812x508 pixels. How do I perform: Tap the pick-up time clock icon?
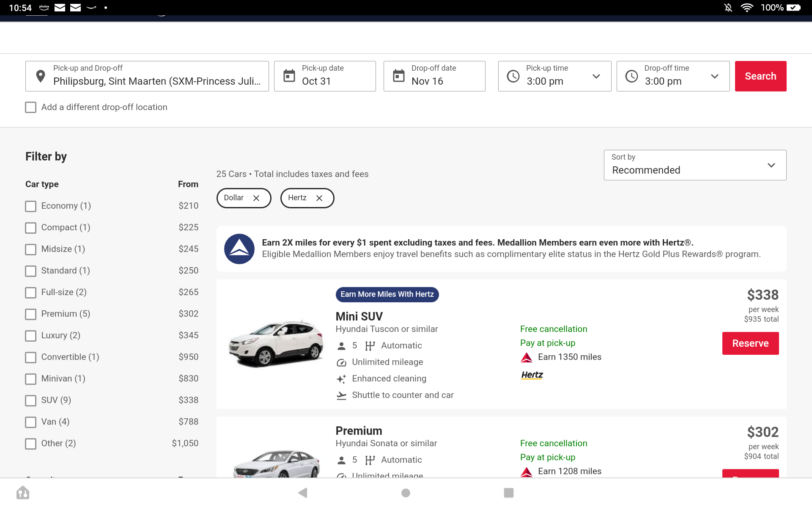pos(513,76)
